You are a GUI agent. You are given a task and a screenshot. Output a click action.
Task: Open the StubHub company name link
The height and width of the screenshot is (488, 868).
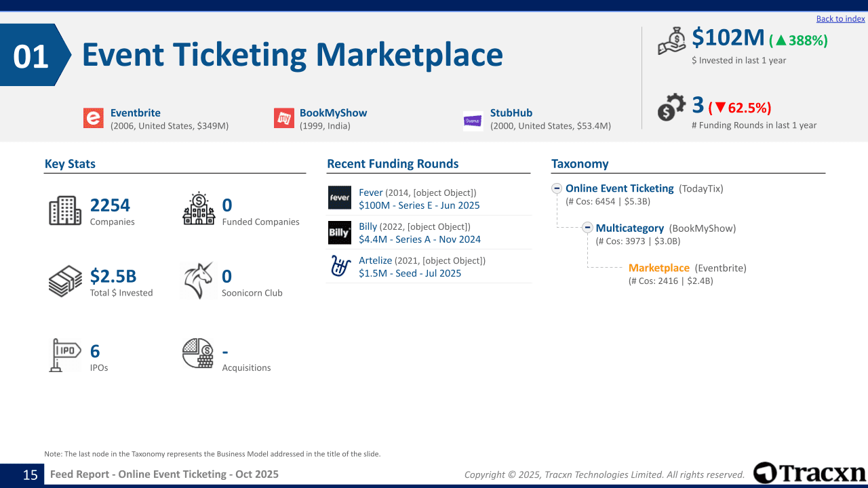[x=511, y=113]
